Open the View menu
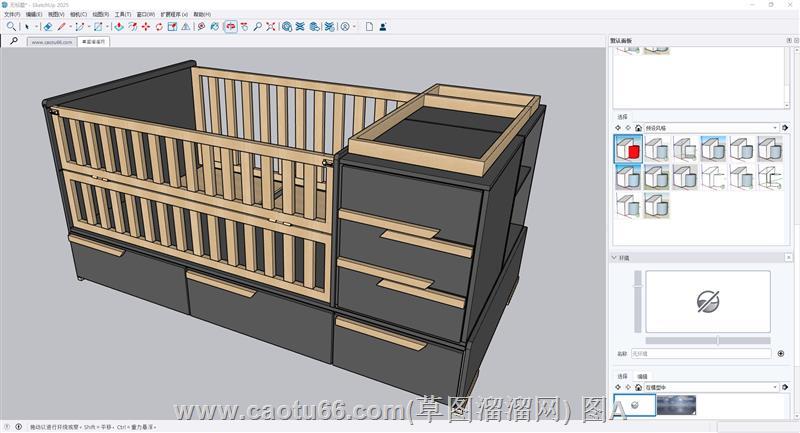 [56, 14]
